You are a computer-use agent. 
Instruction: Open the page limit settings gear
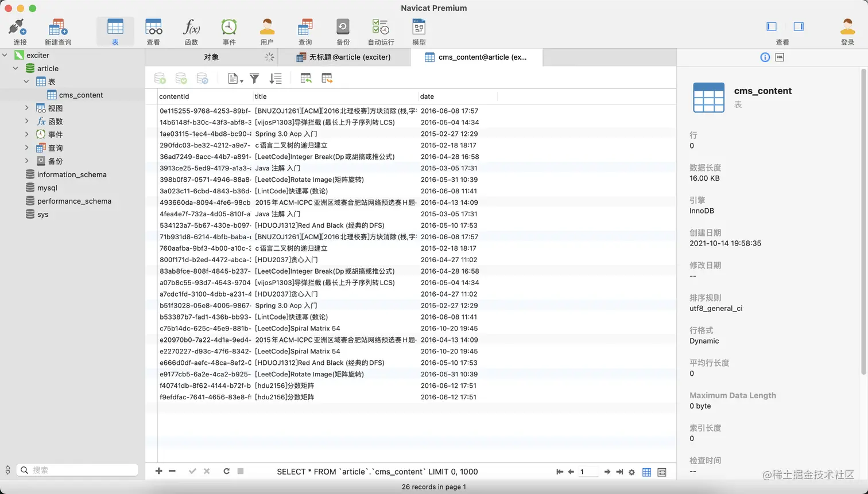point(631,472)
